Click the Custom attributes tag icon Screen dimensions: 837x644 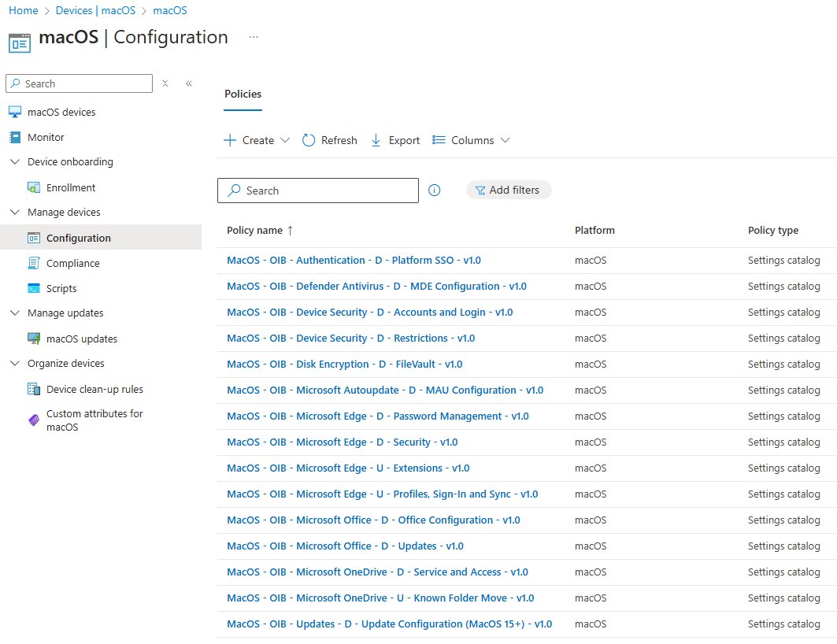pyautogui.click(x=34, y=420)
